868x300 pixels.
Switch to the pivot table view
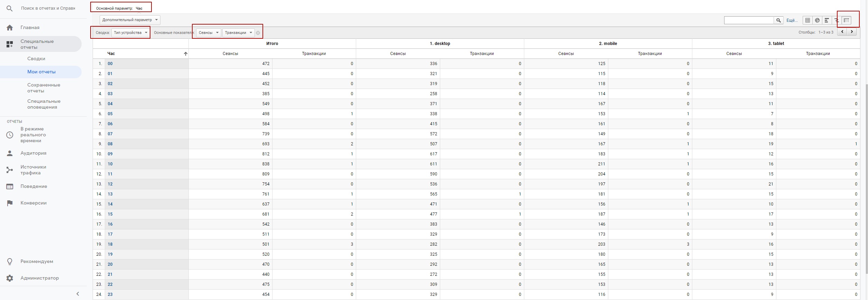846,20
